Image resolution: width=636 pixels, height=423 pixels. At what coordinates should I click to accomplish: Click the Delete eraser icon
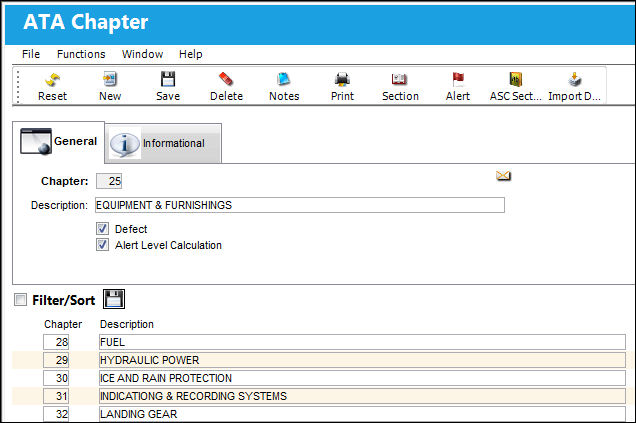point(226,79)
